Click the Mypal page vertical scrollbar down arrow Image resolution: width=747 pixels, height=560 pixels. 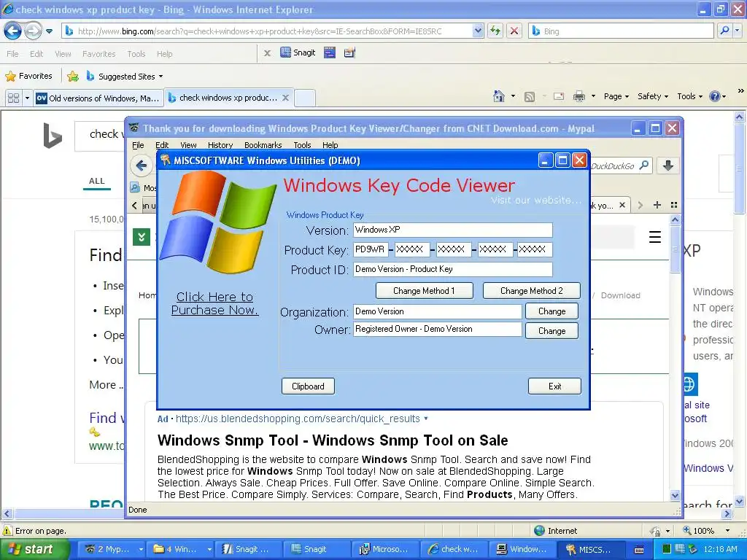click(675, 495)
